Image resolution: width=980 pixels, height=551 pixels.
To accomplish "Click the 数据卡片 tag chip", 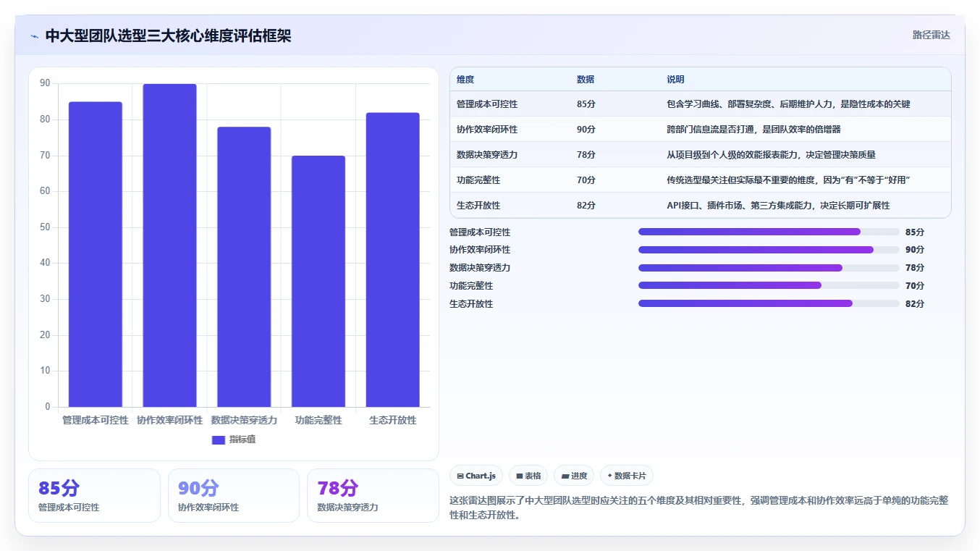I will [x=627, y=476].
